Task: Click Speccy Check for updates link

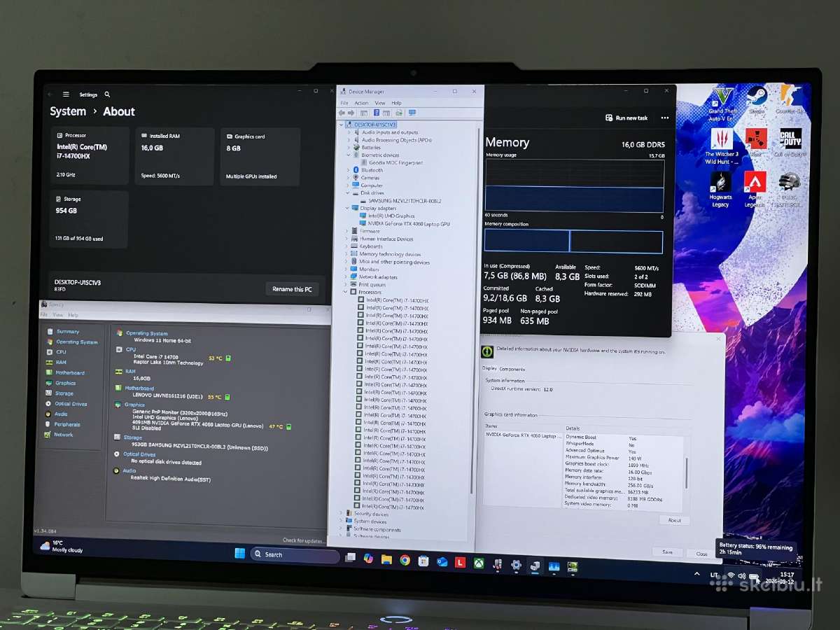Action: (x=304, y=540)
